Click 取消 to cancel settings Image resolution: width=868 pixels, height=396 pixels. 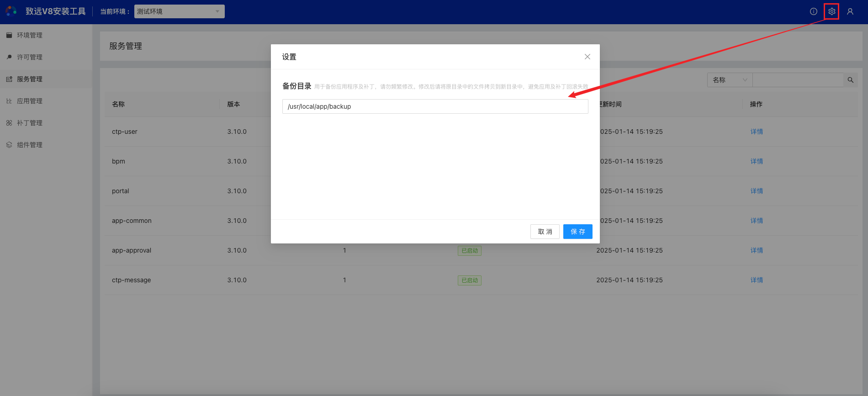(545, 232)
